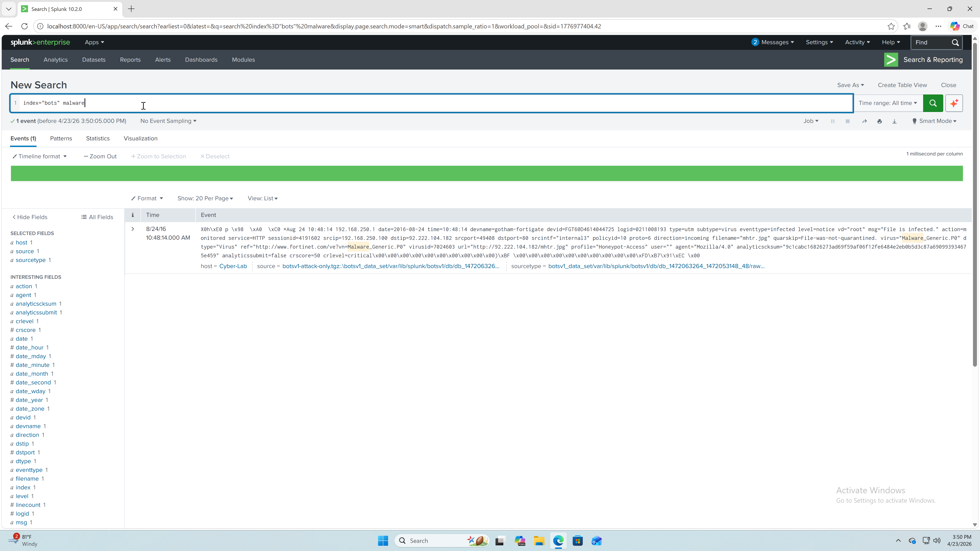Open File Explorer from taskbar

[x=539, y=541]
